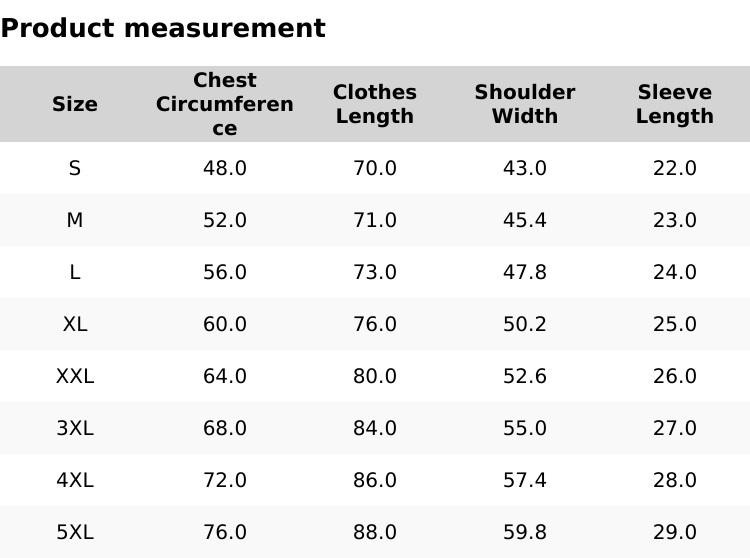The height and width of the screenshot is (558, 750).
Task: Click the 48.0 chest value for S
Action: pos(225,168)
